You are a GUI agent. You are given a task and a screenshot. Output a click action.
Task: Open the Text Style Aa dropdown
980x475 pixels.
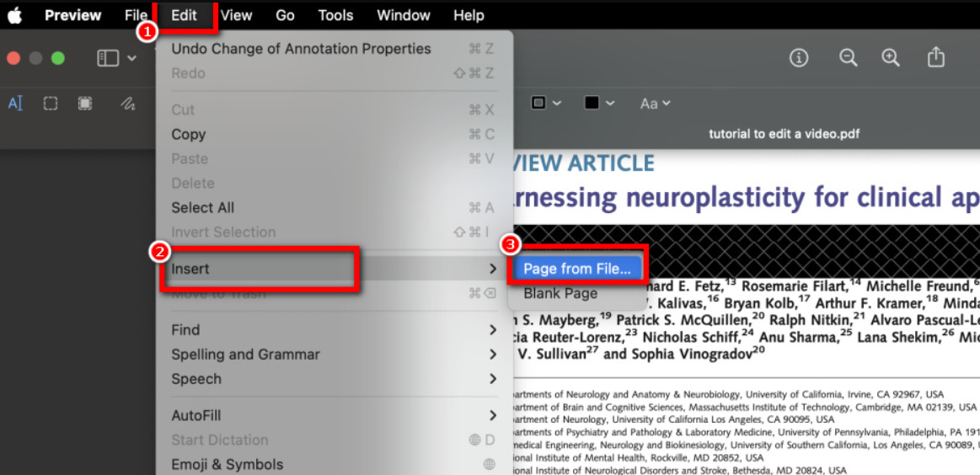pyautogui.click(x=655, y=104)
